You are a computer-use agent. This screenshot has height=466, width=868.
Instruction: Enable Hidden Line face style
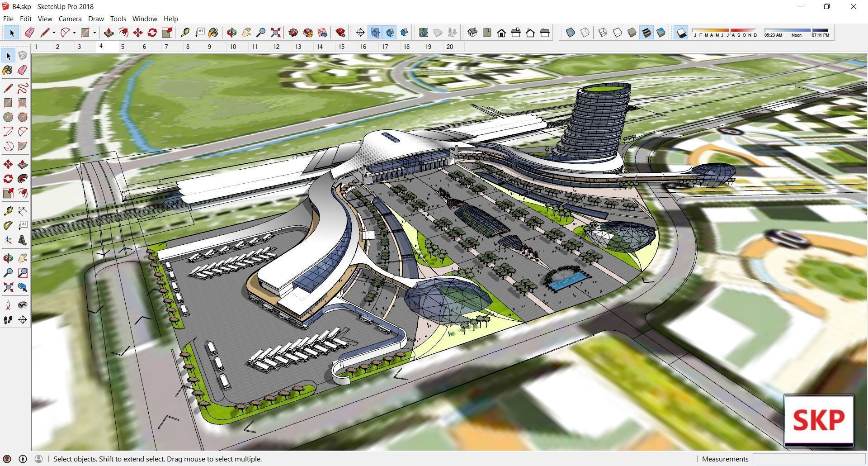point(618,33)
